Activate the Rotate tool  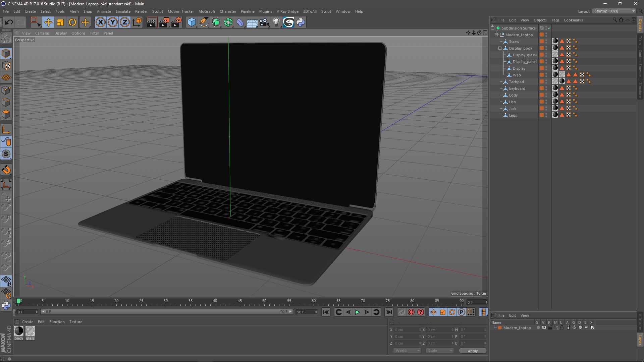coord(72,22)
